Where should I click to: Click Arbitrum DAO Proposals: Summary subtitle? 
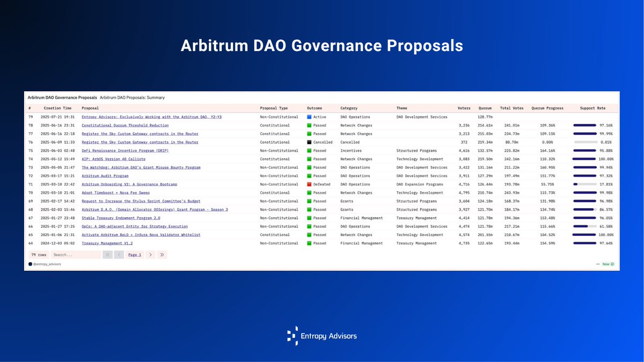point(132,98)
